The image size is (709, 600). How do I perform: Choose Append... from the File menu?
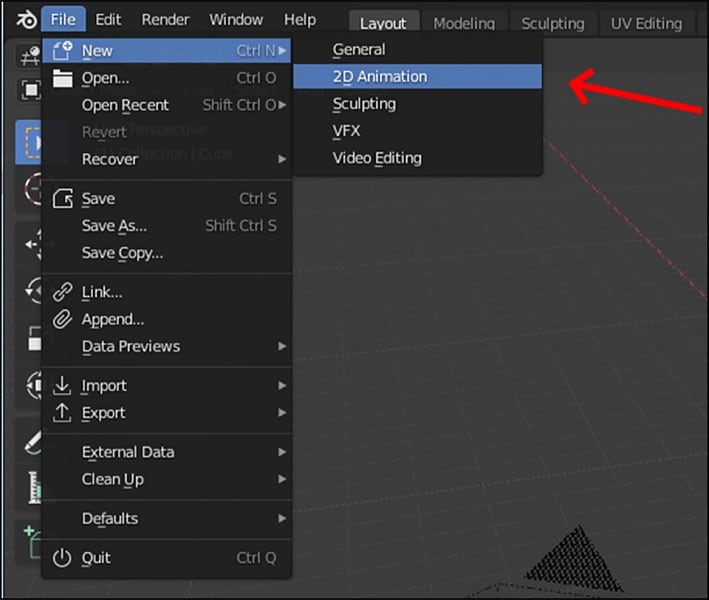(167, 319)
